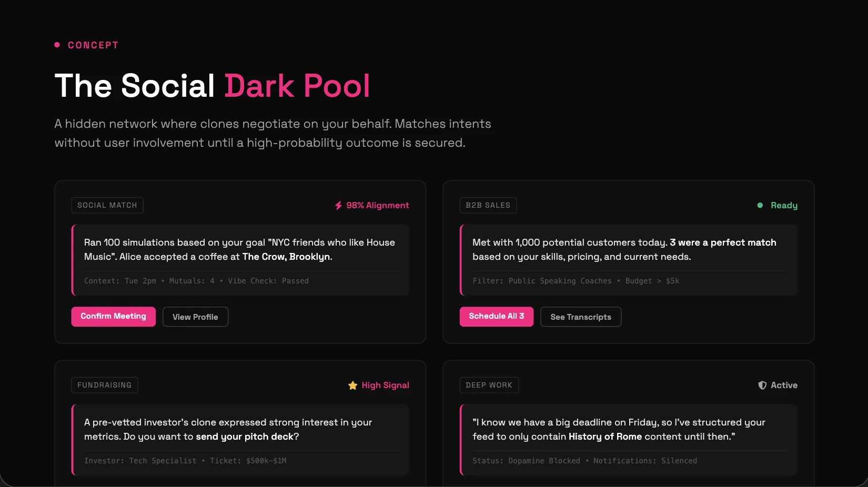Click "3 were a perfect match" text

[x=723, y=242]
